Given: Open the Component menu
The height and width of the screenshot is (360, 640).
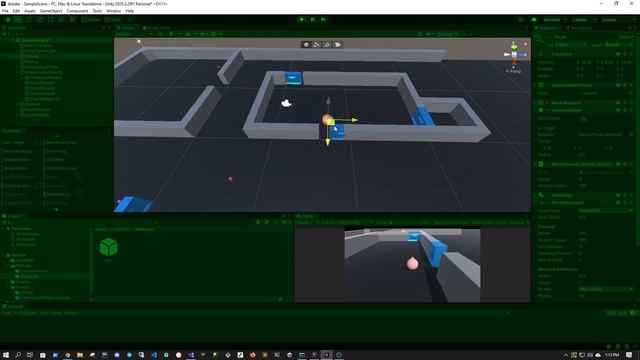Looking at the screenshot, I should (x=77, y=11).
